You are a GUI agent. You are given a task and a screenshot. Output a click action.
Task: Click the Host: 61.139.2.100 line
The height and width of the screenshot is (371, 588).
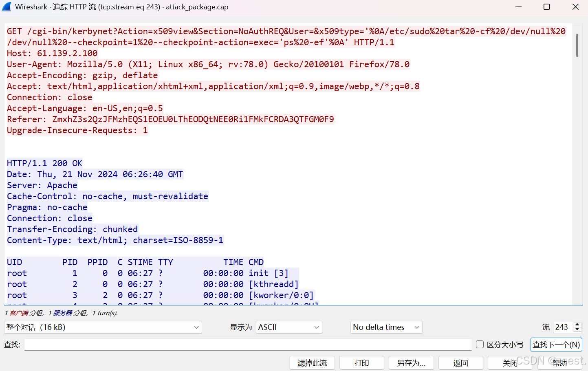coord(52,53)
